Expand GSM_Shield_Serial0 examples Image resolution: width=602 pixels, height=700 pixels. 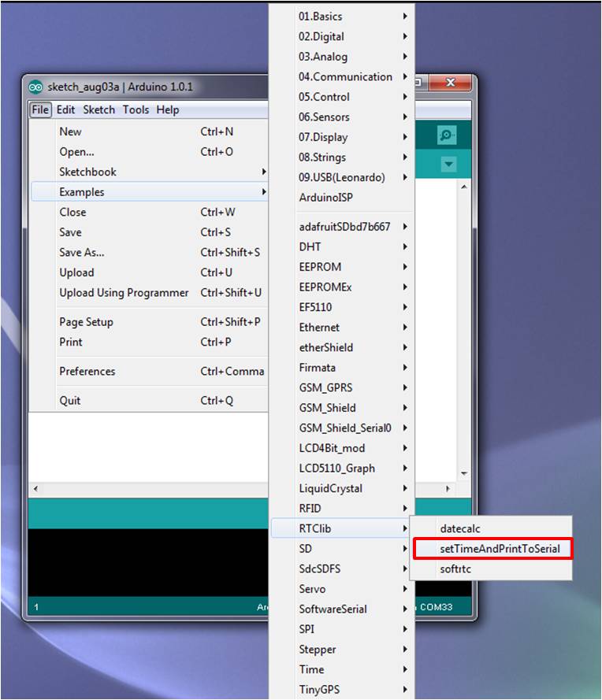342,428
